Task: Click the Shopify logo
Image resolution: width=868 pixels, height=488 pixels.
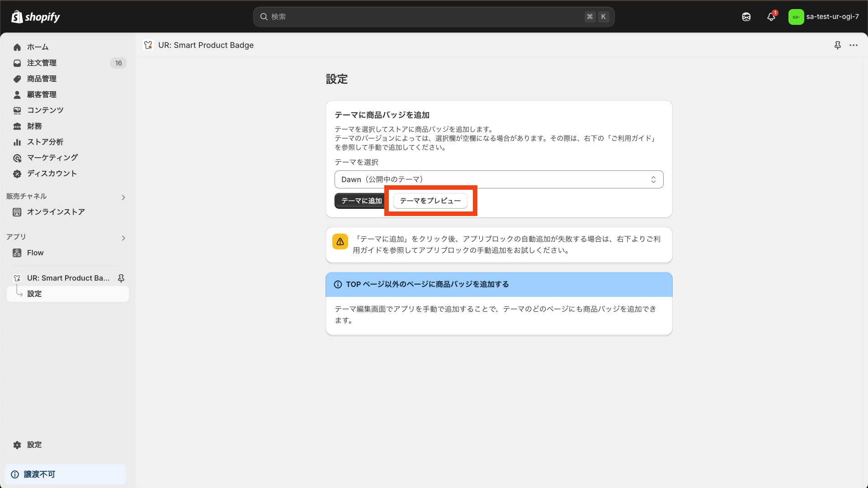Action: tap(35, 17)
